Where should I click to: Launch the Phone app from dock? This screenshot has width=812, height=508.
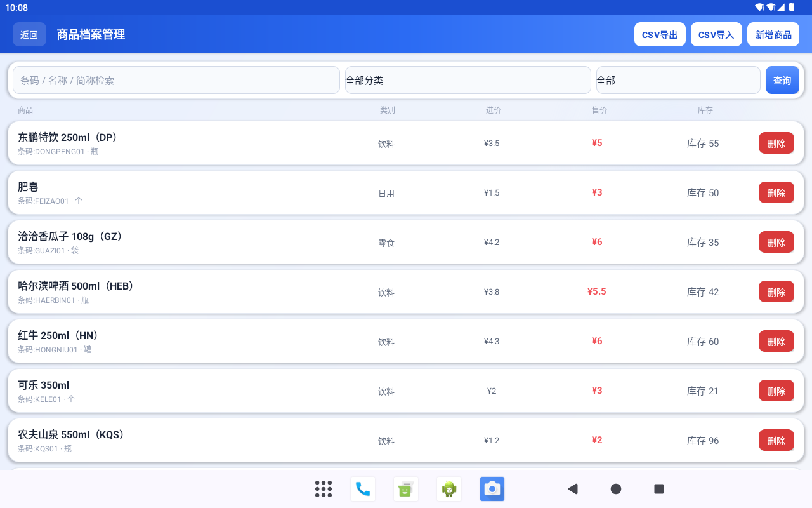[363, 489]
